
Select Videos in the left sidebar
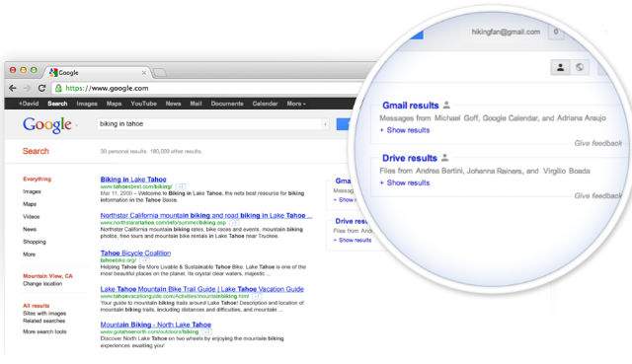point(31,217)
